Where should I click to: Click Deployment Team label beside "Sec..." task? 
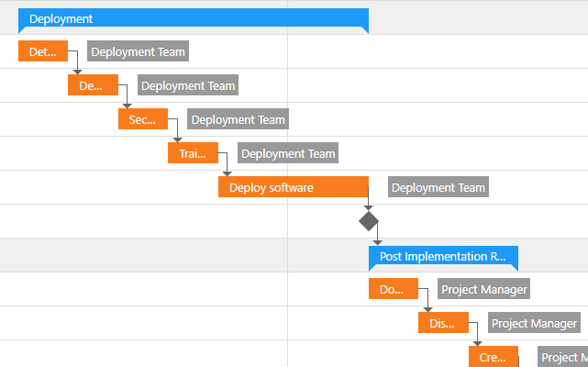[238, 119]
